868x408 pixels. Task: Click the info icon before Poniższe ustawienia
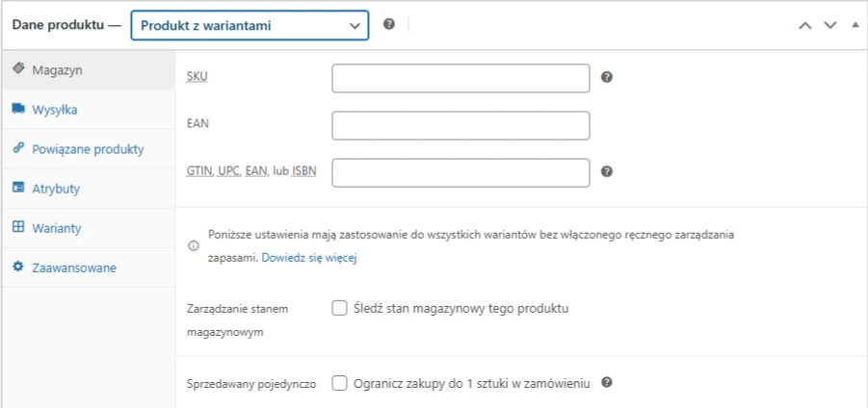tap(194, 246)
